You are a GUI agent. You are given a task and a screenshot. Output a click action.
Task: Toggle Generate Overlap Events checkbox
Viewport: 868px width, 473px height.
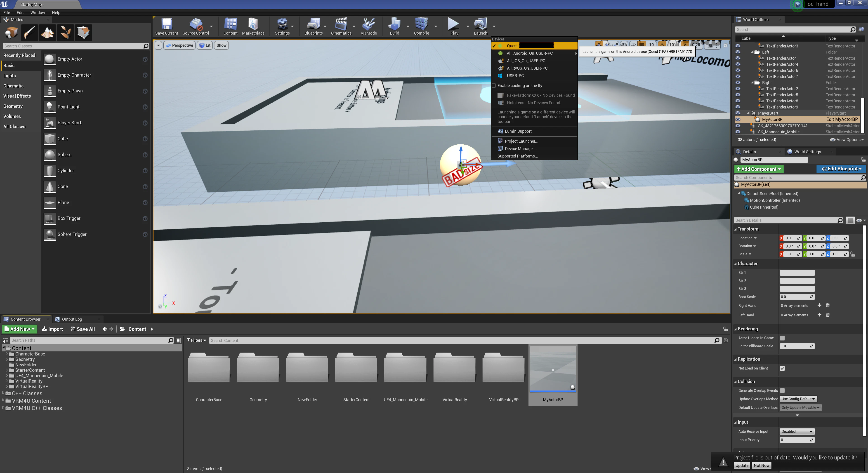(x=782, y=391)
